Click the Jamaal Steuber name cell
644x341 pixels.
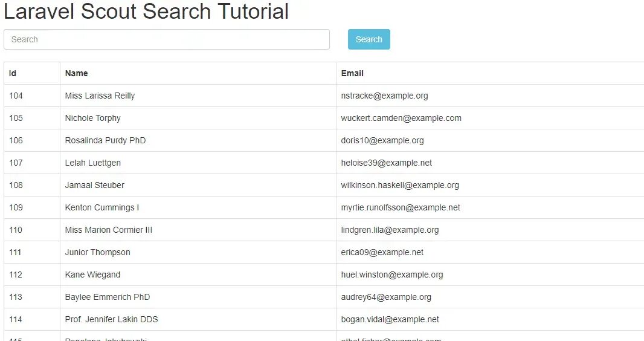pyautogui.click(x=95, y=185)
